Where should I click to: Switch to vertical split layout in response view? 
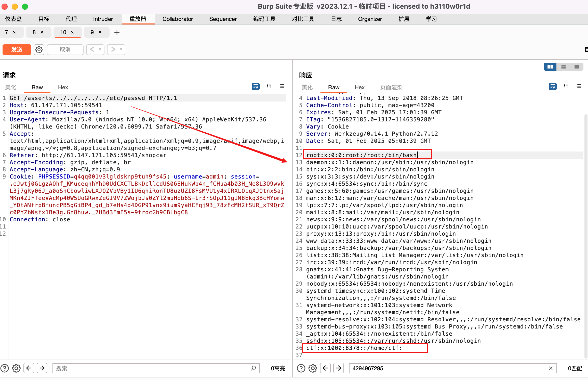550,67
